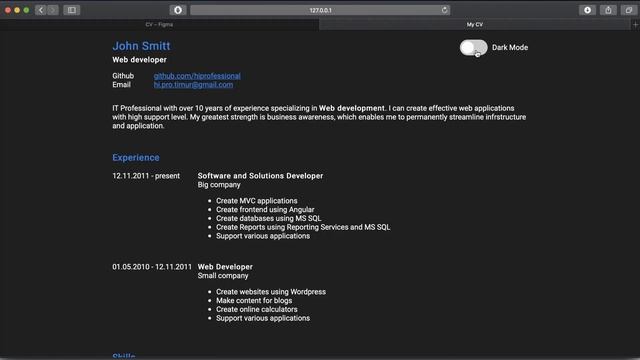The image size is (640, 360).
Task: Close the window with the red button
Action: (x=8, y=10)
